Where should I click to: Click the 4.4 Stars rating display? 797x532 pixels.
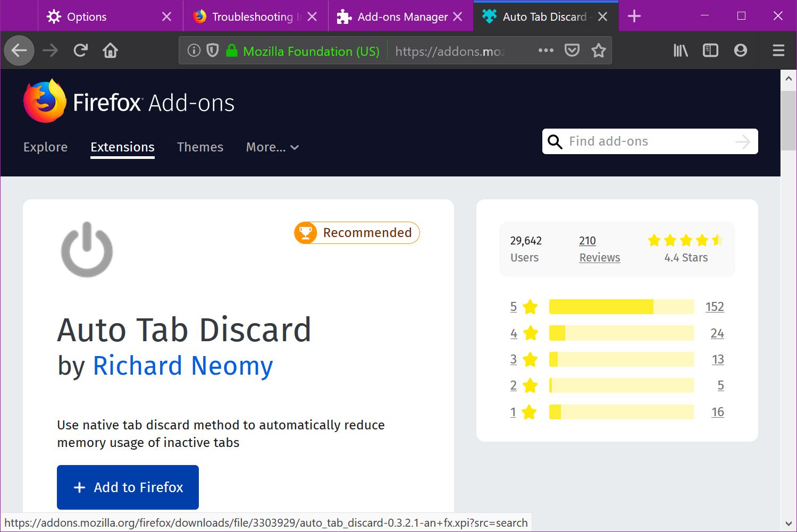pos(686,249)
